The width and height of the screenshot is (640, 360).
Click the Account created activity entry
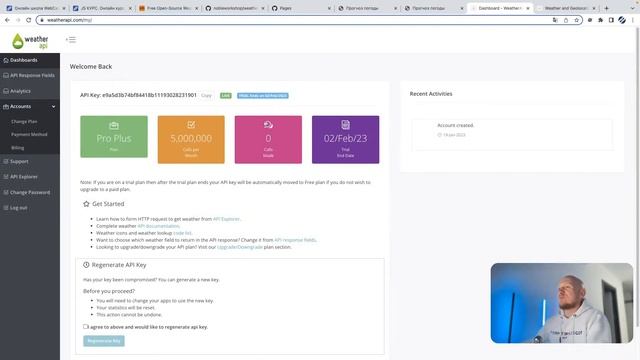pos(512,135)
